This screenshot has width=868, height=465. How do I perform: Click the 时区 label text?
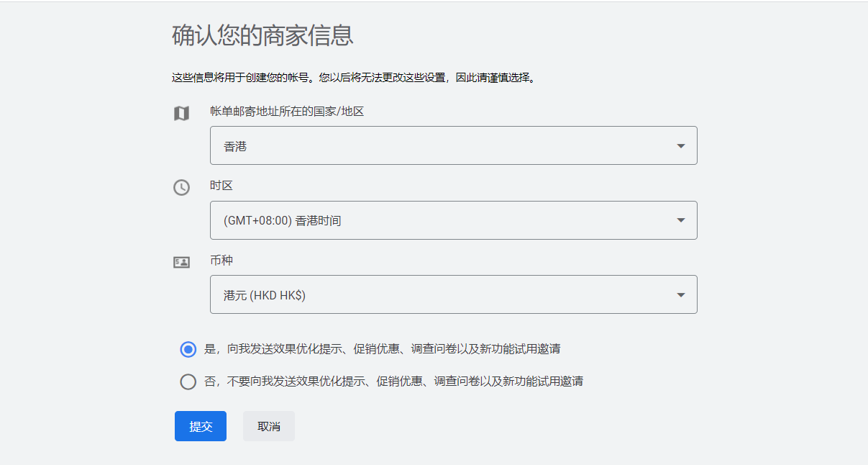pos(221,186)
